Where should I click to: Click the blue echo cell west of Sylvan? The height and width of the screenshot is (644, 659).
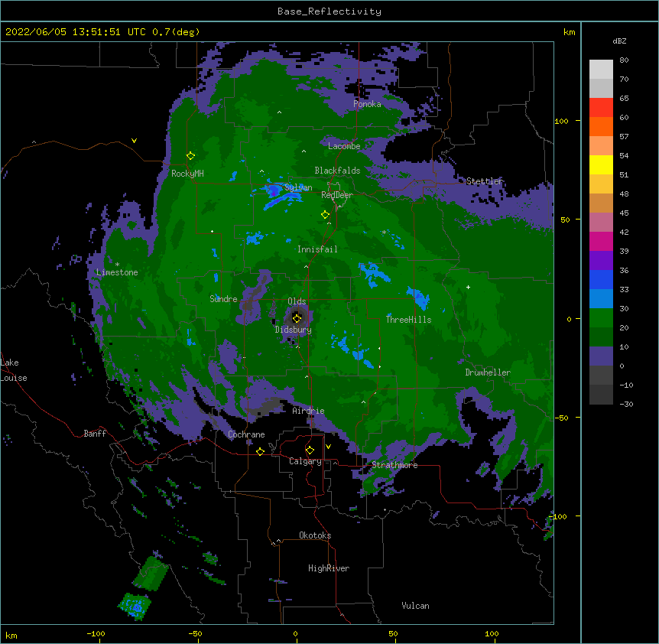point(273,191)
